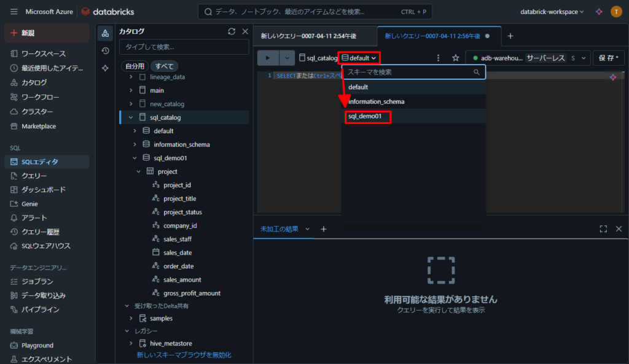Open the user avatar T menu
The height and width of the screenshot is (364, 629).
[616, 12]
